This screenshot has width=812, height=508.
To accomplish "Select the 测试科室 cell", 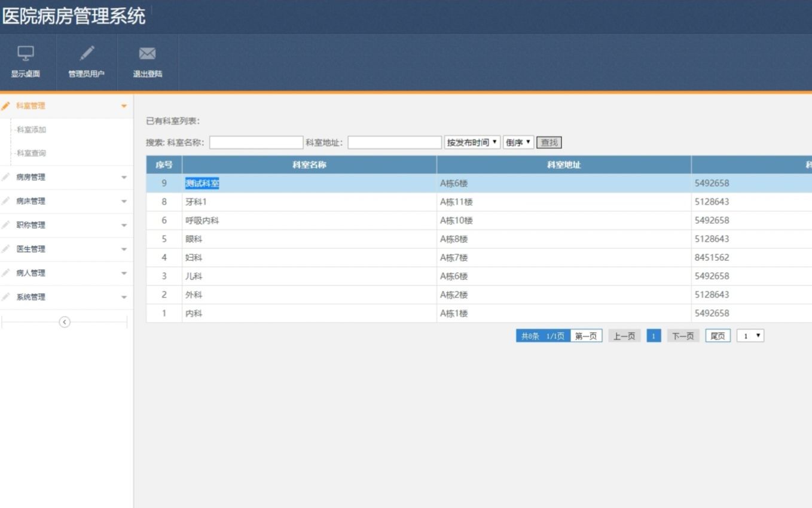I will point(202,184).
